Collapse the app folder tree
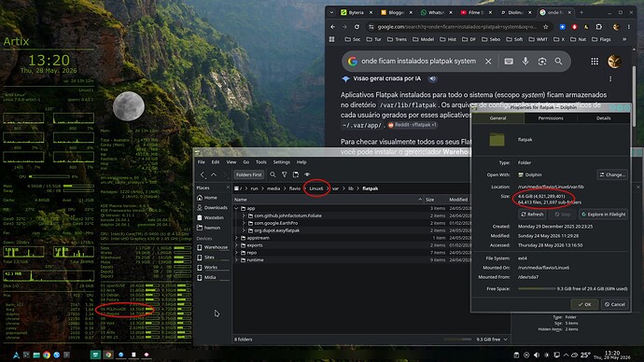The image size is (644, 362). 236,208
